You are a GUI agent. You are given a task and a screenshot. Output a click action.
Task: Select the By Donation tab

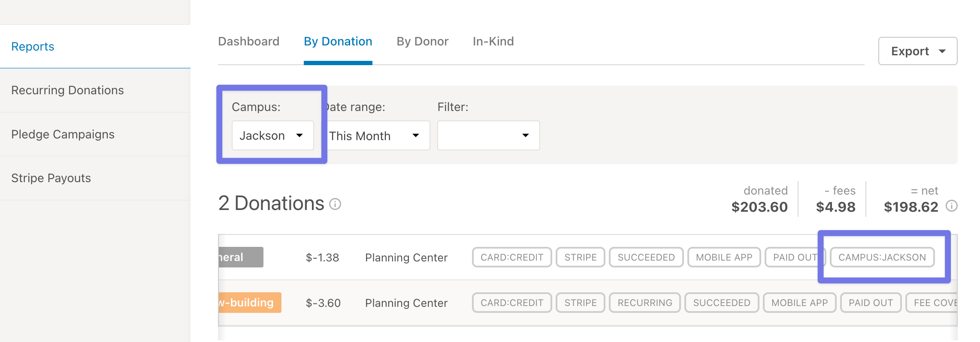[x=338, y=41]
